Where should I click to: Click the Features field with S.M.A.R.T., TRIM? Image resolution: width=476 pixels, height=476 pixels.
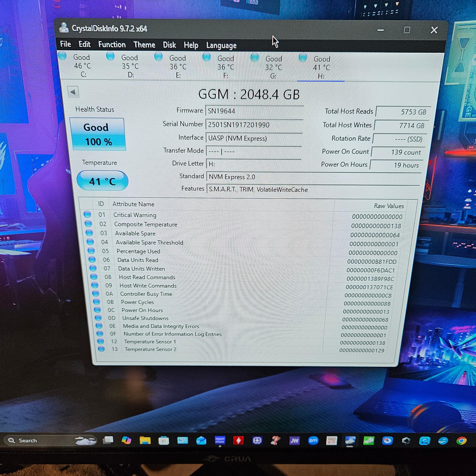(313, 189)
